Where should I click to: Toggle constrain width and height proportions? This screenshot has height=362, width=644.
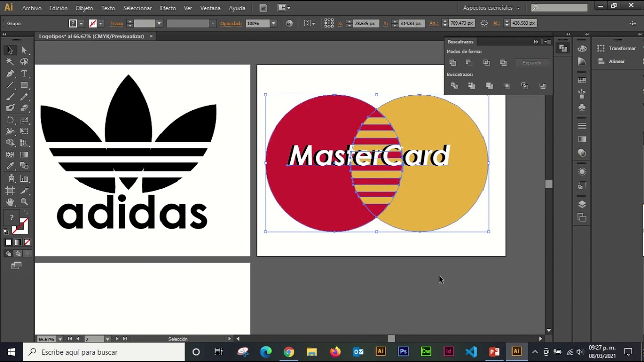[484, 23]
